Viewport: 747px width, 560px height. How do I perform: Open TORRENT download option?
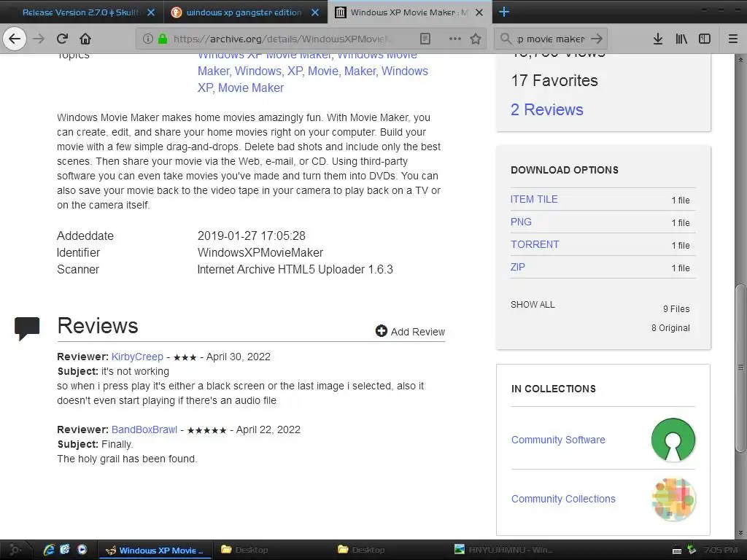coord(535,244)
